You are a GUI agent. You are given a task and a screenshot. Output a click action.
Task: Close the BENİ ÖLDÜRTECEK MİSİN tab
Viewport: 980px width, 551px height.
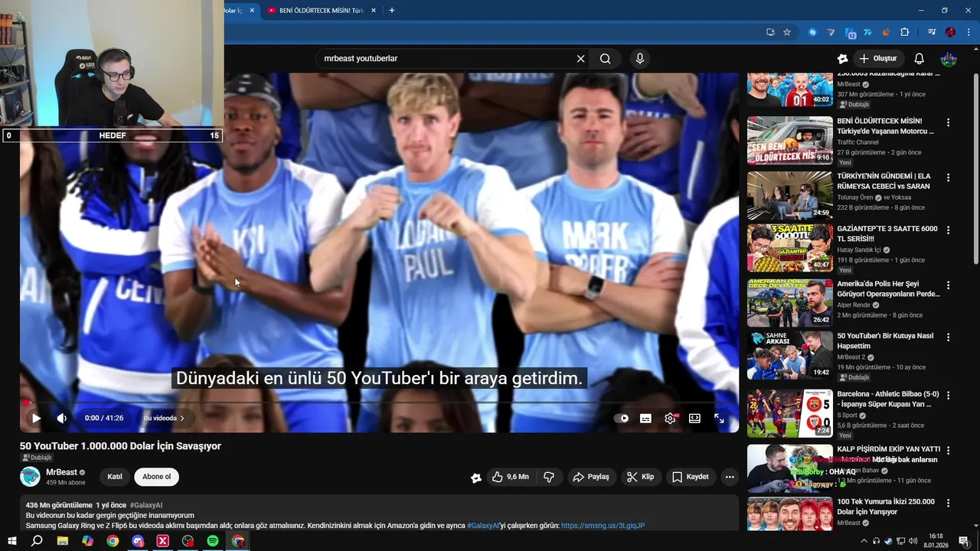click(374, 11)
